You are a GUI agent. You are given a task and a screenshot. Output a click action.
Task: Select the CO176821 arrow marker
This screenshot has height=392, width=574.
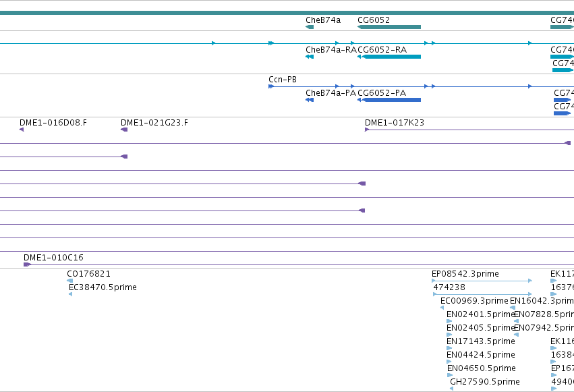pyautogui.click(x=70, y=281)
